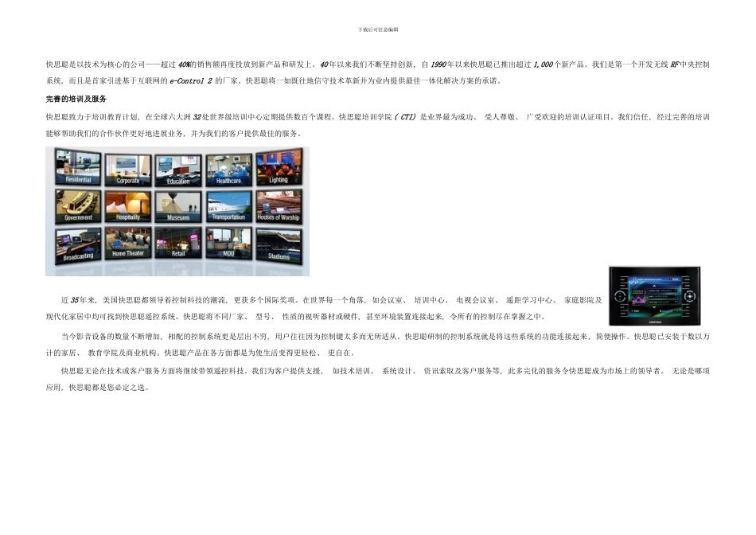The width and height of the screenshot is (756, 535).
Task: Click the italic text (CTI)
Action: click(x=405, y=117)
